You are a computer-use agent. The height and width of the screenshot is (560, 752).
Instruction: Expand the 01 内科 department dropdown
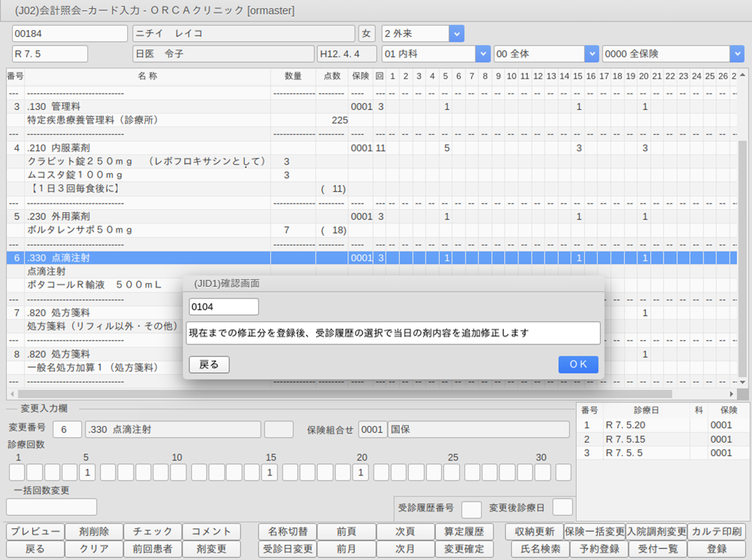tap(482, 54)
